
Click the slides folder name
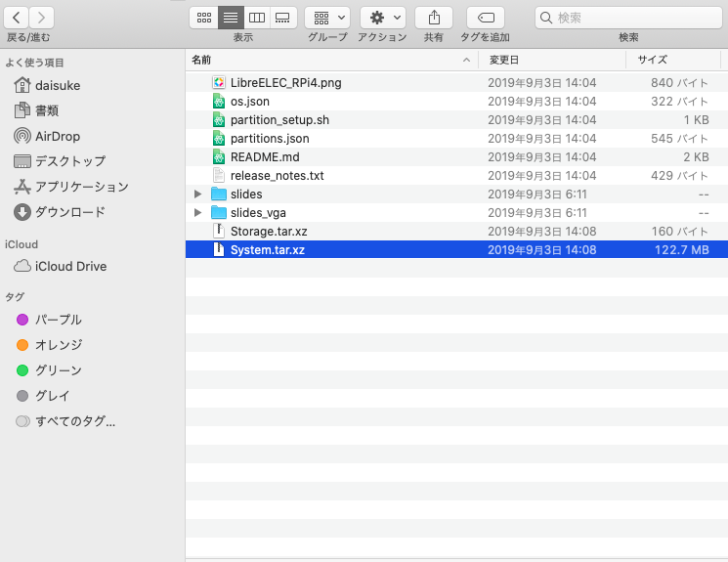click(x=246, y=195)
